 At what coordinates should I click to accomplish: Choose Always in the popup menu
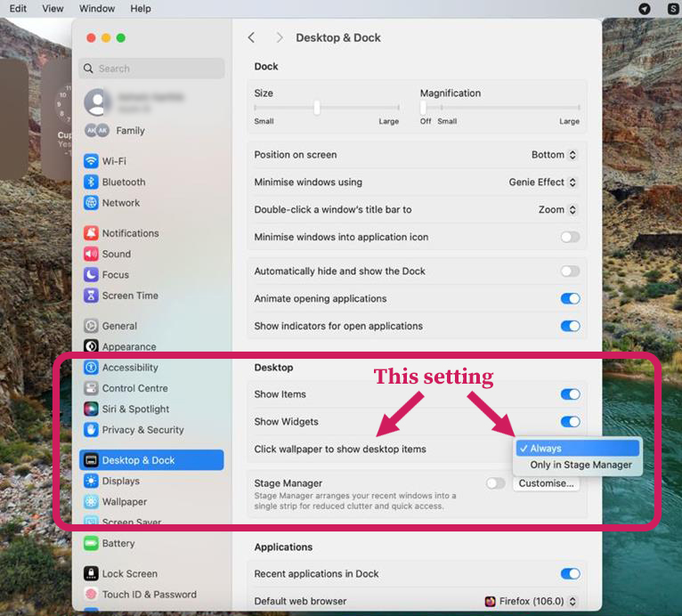pos(577,448)
